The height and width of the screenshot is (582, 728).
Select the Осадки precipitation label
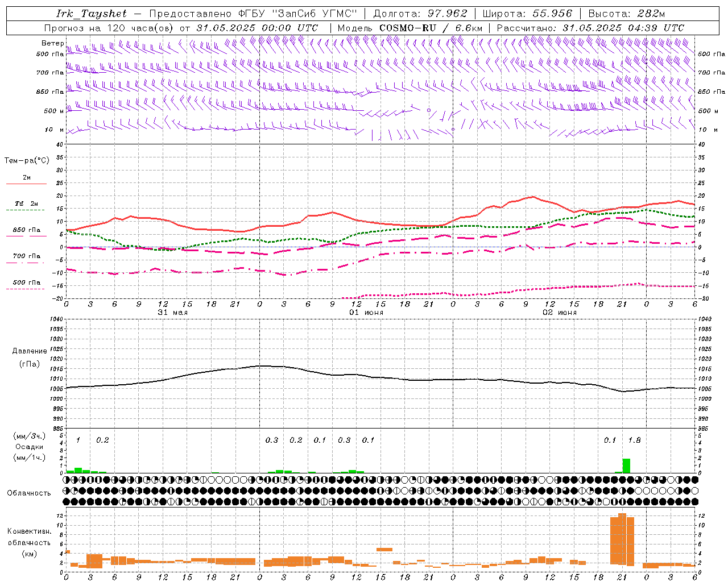29,447
